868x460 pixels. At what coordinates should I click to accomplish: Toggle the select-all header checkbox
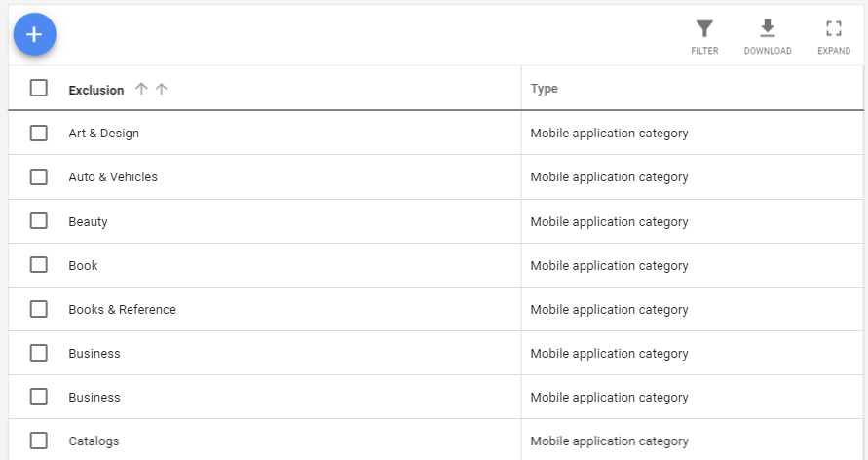(39, 89)
